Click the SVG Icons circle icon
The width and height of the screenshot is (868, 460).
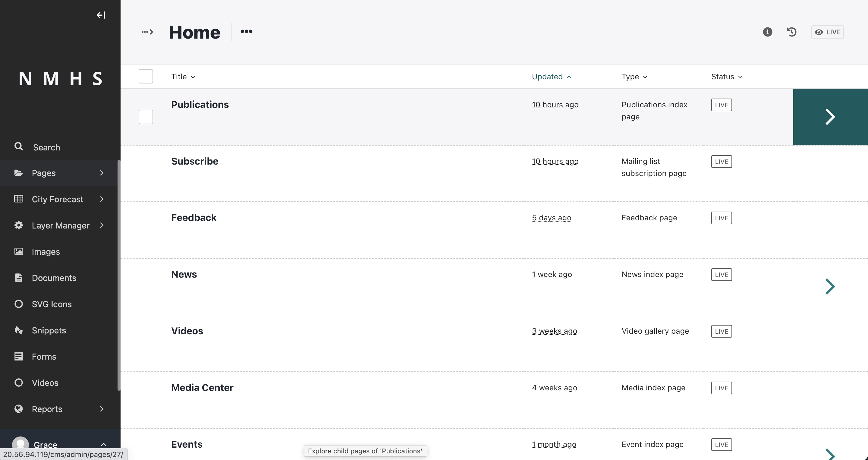(x=18, y=304)
